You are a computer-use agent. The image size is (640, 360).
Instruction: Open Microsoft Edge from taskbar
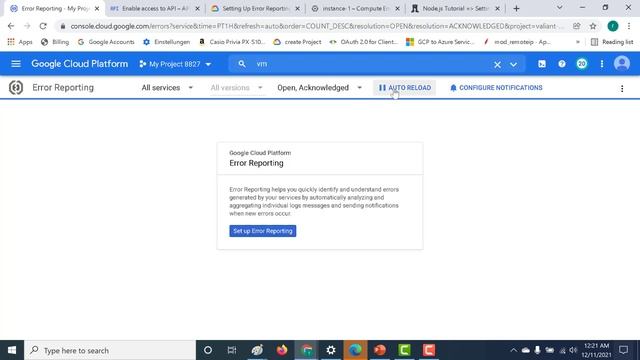[x=355, y=350]
